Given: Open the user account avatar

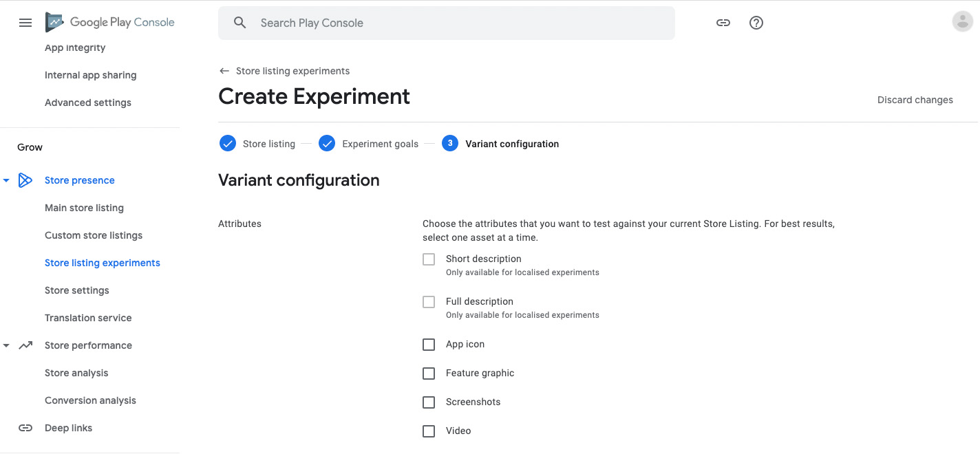Looking at the screenshot, I should pyautogui.click(x=962, y=21).
